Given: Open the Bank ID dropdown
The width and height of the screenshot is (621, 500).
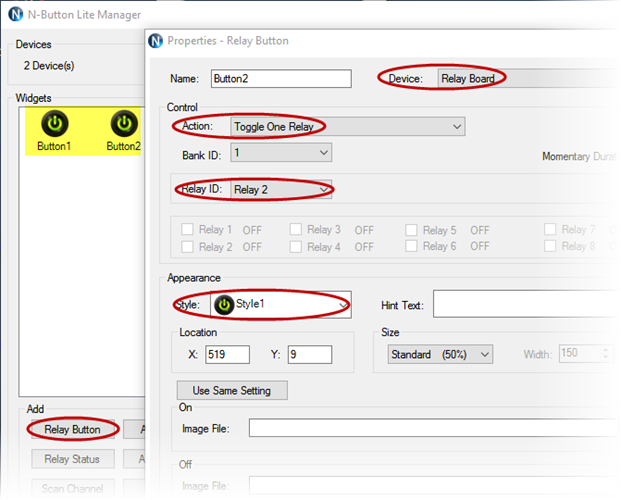Looking at the screenshot, I should [281, 153].
